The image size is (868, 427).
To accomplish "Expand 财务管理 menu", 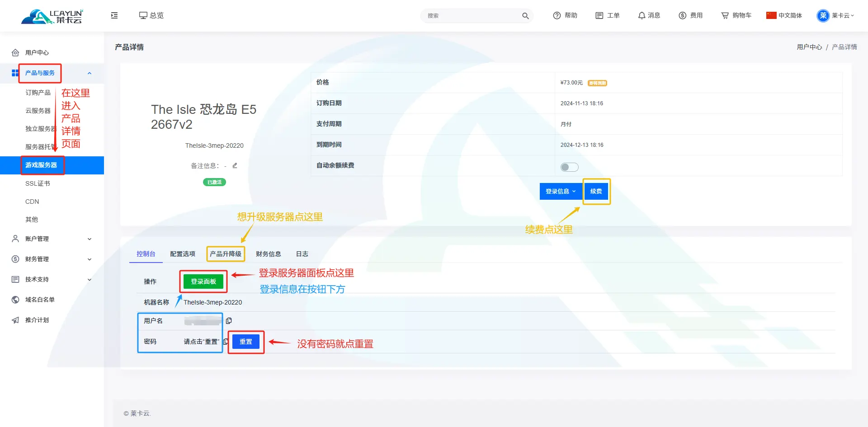I will [52, 259].
